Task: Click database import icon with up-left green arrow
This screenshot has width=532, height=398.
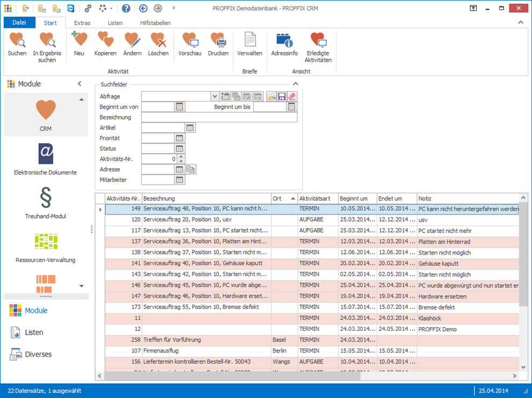Action: click(56, 8)
